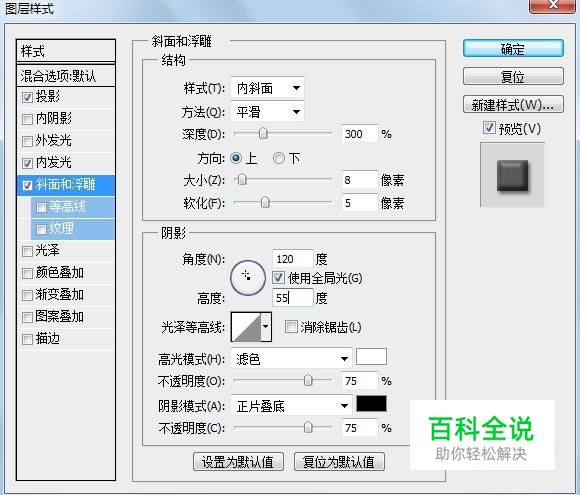Click the white highlight color swatch
The height and width of the screenshot is (495, 580).
(371, 357)
